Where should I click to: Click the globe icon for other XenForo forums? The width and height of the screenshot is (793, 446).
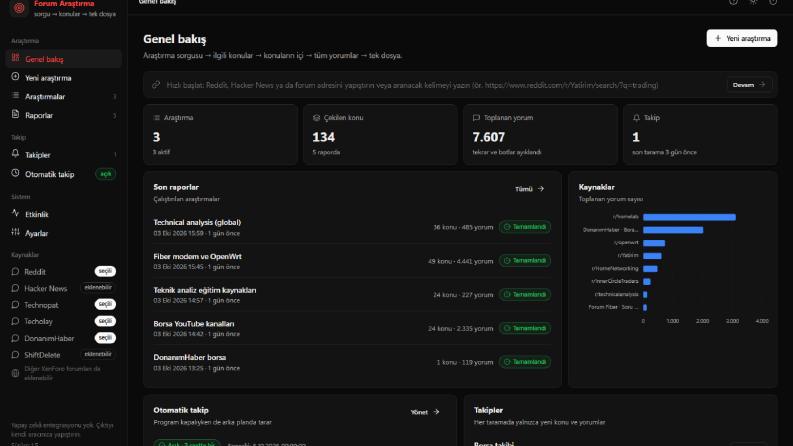15,373
